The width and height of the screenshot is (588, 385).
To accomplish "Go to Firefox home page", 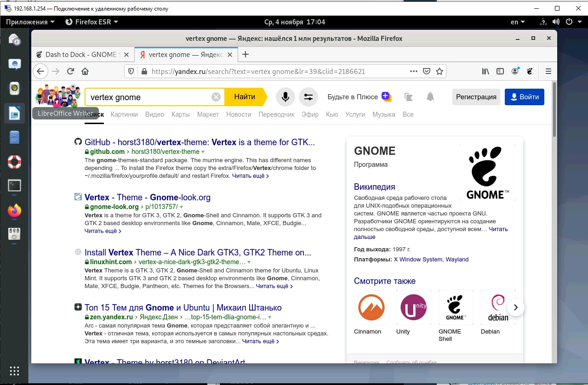I will tap(85, 71).
